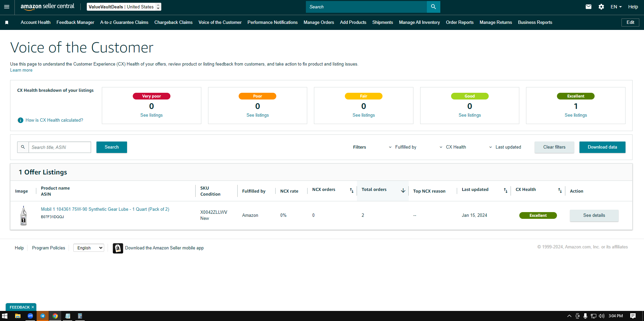Viewport: 644px width, 321px height.
Task: Open File Explorer from taskbar
Action: (18, 316)
